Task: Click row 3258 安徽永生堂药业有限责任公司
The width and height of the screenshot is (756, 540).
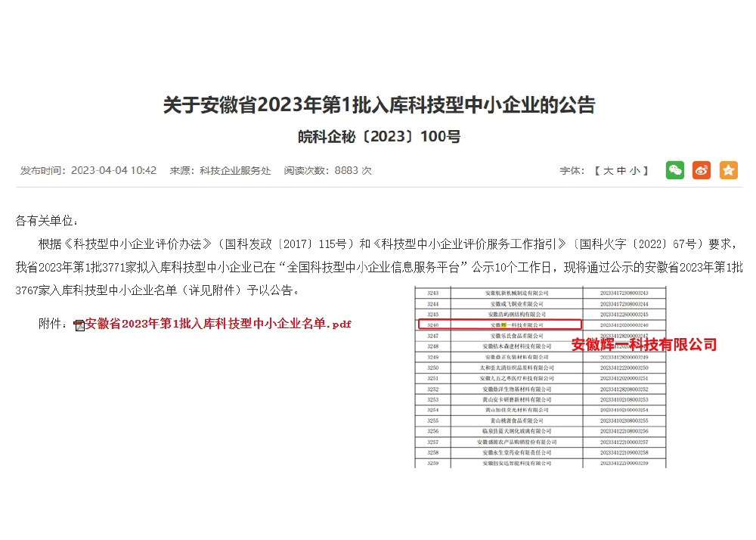Action: [x=516, y=452]
